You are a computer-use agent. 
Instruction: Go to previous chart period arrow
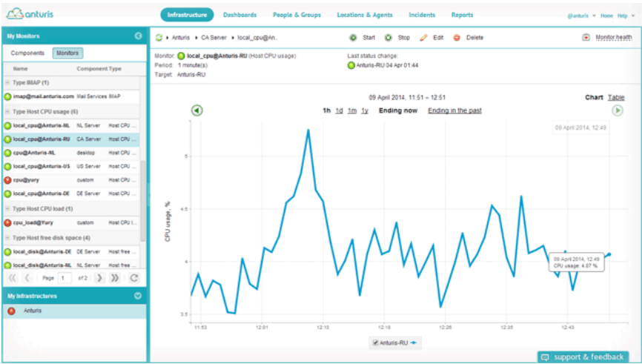[x=197, y=110]
